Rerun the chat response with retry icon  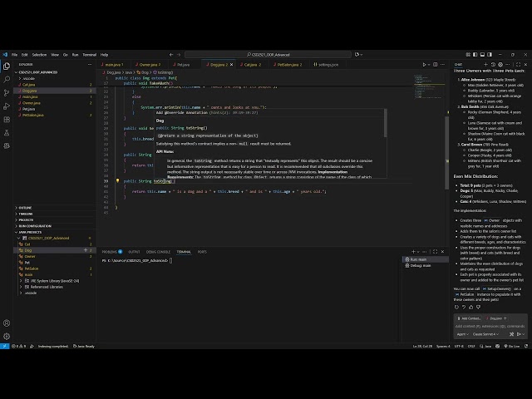[x=456, y=307]
